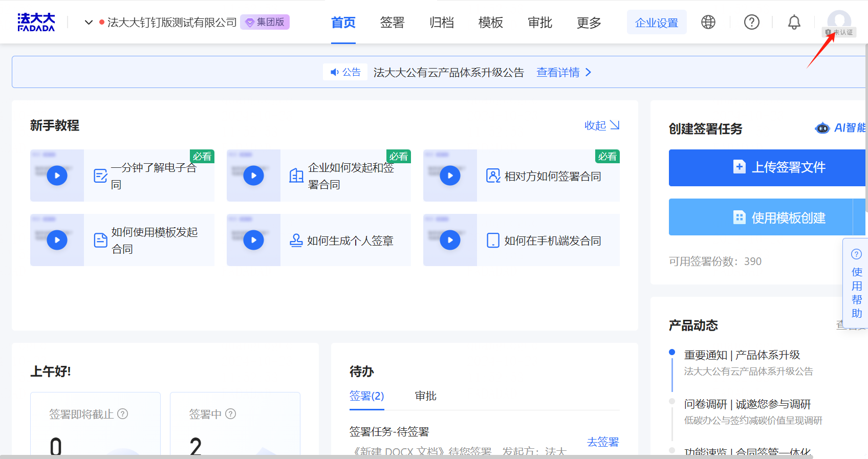The width and height of the screenshot is (868, 459).
Task: Open tutorial title 相对方如何签署合同
Action: 553,176
